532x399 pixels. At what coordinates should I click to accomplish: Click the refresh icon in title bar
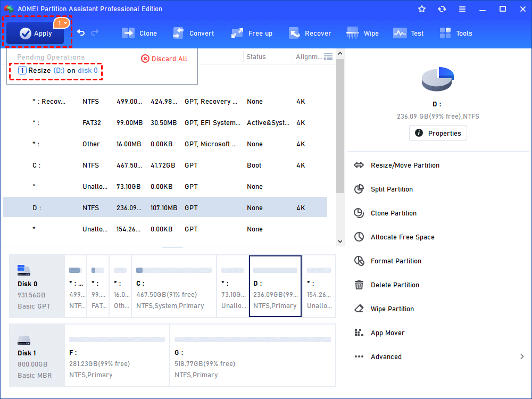click(442, 9)
